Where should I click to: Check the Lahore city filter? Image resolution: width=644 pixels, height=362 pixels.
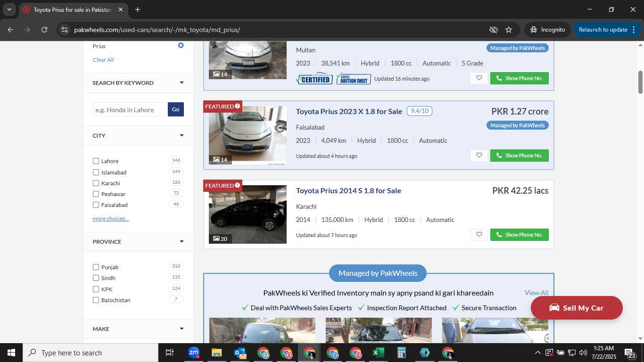pos(96,161)
